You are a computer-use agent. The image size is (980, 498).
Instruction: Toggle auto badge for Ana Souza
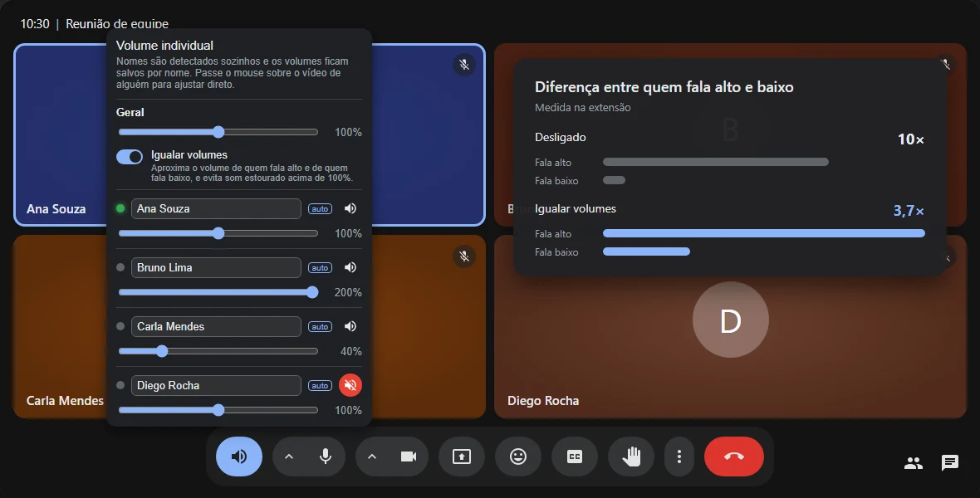point(320,208)
